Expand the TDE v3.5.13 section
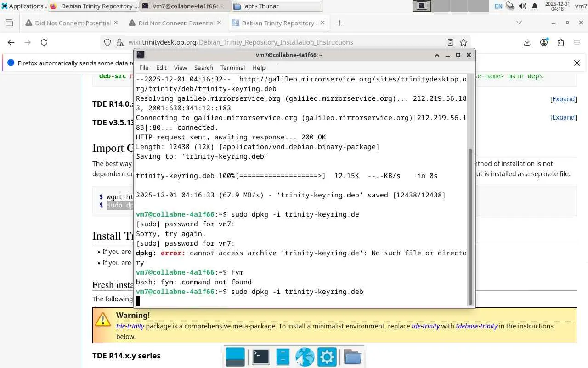Image resolution: width=588 pixels, height=368 pixels. click(x=563, y=117)
